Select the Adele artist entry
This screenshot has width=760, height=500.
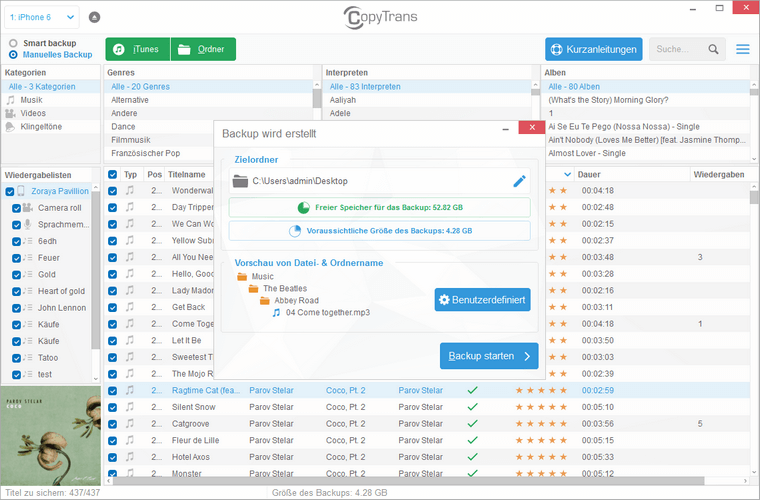428,113
